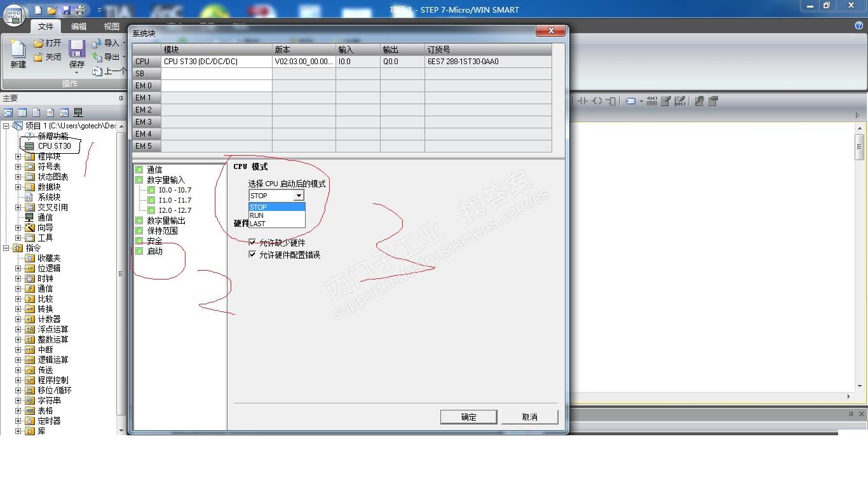The image size is (868, 488).
Task: Click 关闭 in the ribbon
Action: pos(48,57)
